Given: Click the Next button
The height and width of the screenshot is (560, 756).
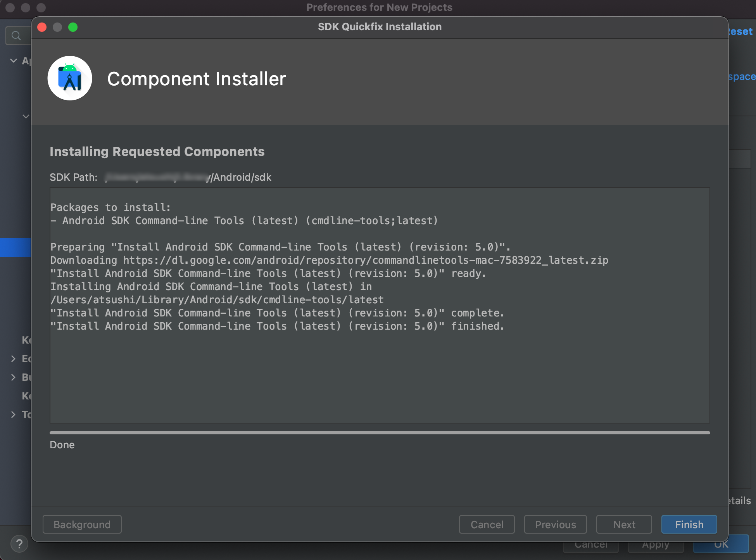Looking at the screenshot, I should click(624, 524).
